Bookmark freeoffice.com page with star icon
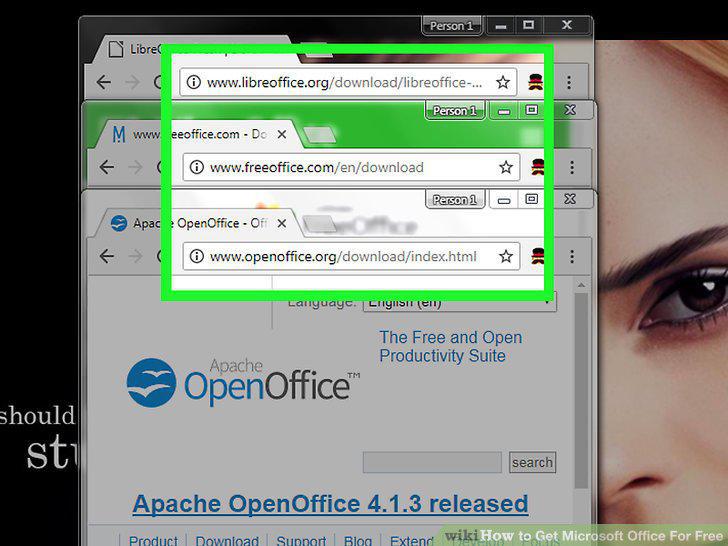 506,167
